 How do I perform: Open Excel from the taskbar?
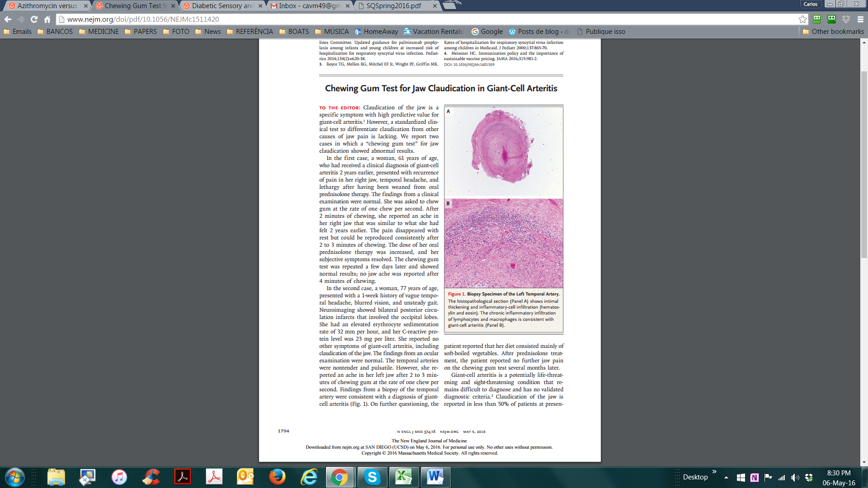(403, 477)
